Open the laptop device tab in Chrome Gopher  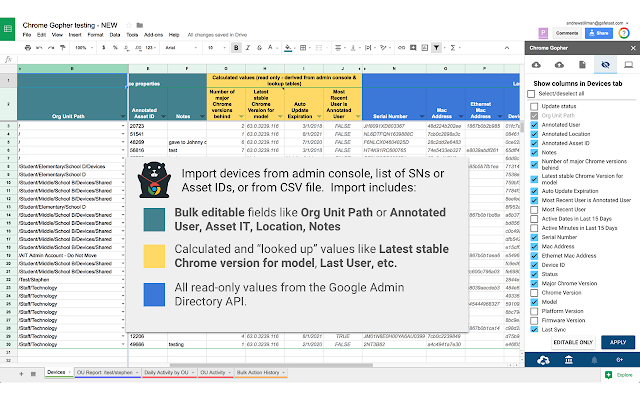[629, 64]
